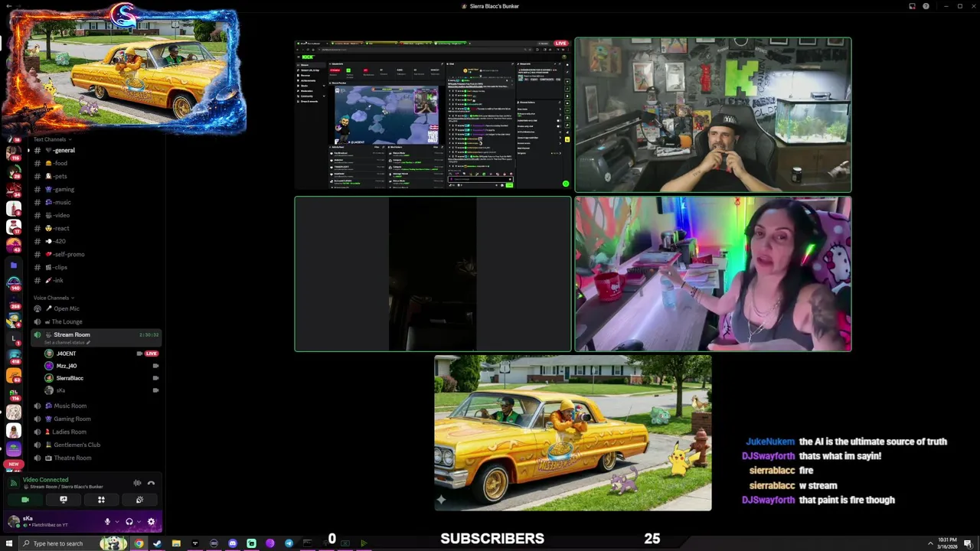The image size is (980, 551).
Task: Click the Share Your Screen button
Action: (x=64, y=500)
